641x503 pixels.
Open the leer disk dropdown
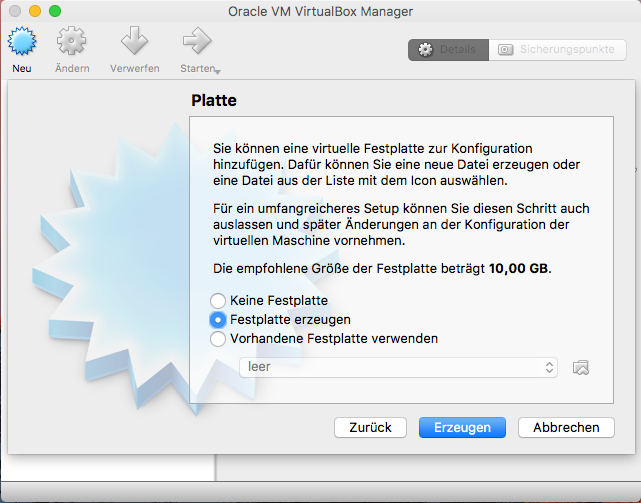[x=398, y=367]
